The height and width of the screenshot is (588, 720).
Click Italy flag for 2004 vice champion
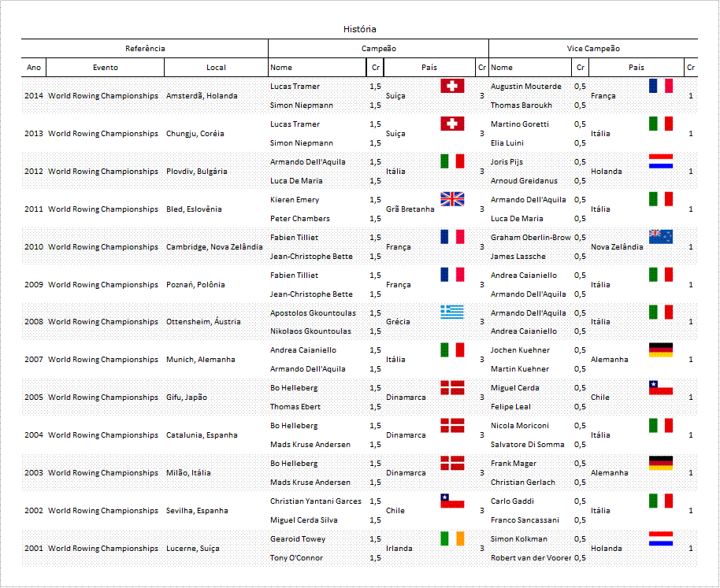661,425
